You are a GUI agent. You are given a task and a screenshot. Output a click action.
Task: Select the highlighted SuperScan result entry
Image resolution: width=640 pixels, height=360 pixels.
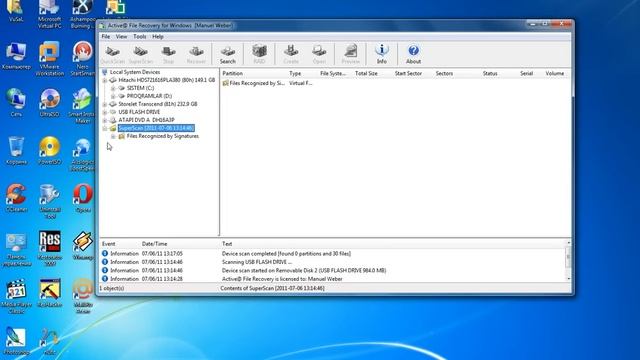coord(156,128)
